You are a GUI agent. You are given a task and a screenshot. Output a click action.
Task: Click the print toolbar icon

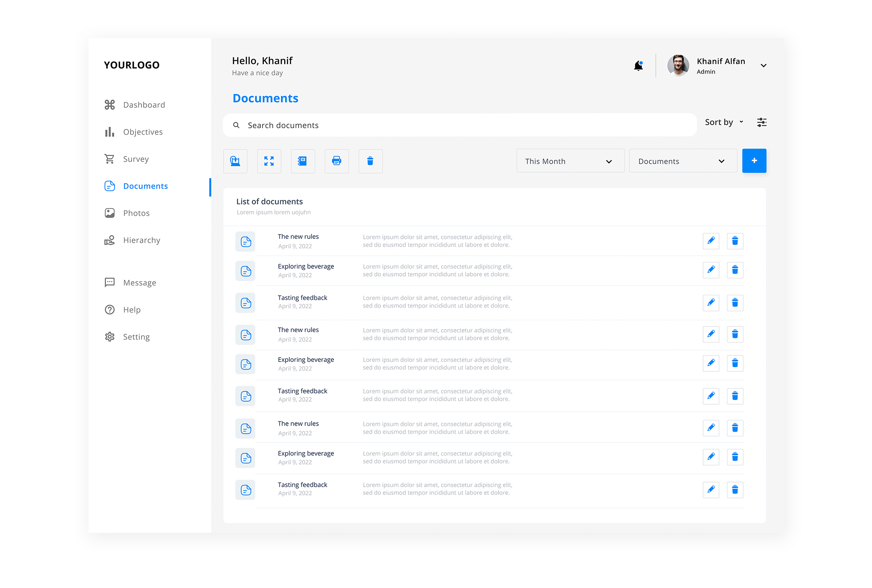[336, 161]
